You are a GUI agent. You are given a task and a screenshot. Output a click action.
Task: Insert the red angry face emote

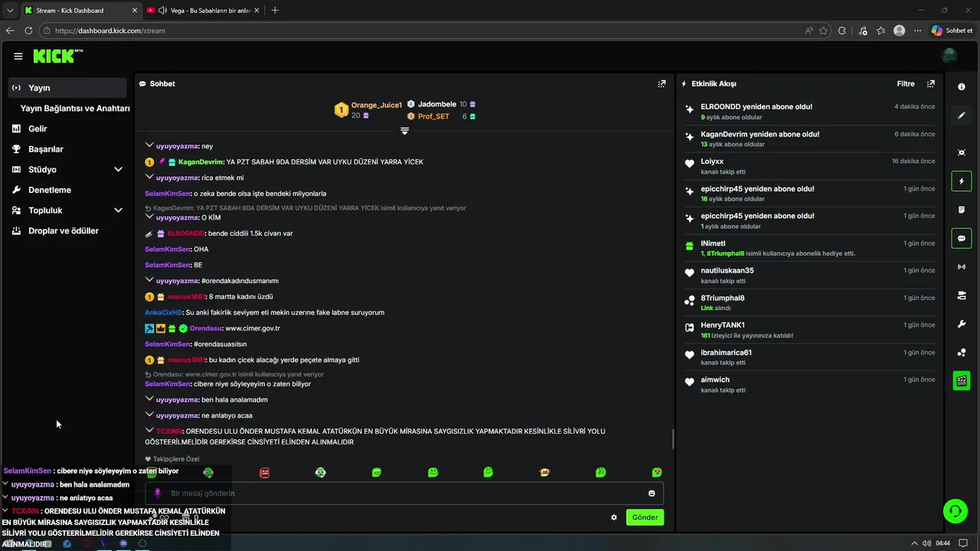pyautogui.click(x=264, y=472)
